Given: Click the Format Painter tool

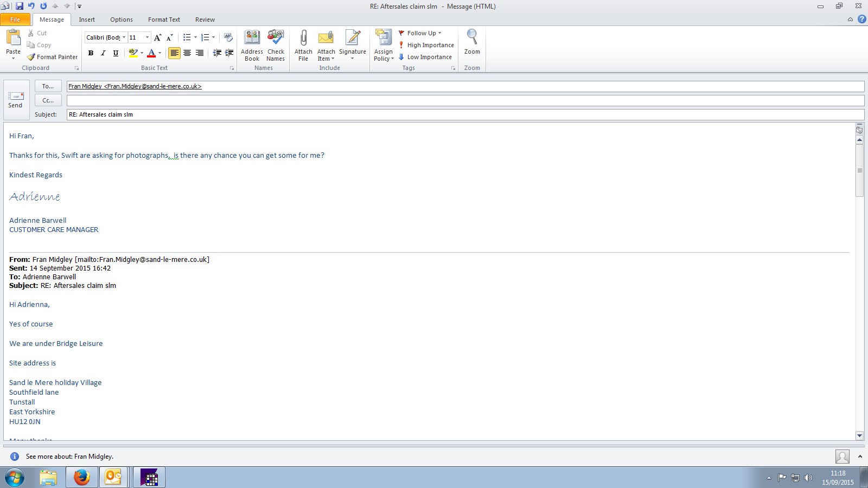Looking at the screenshot, I should point(53,57).
